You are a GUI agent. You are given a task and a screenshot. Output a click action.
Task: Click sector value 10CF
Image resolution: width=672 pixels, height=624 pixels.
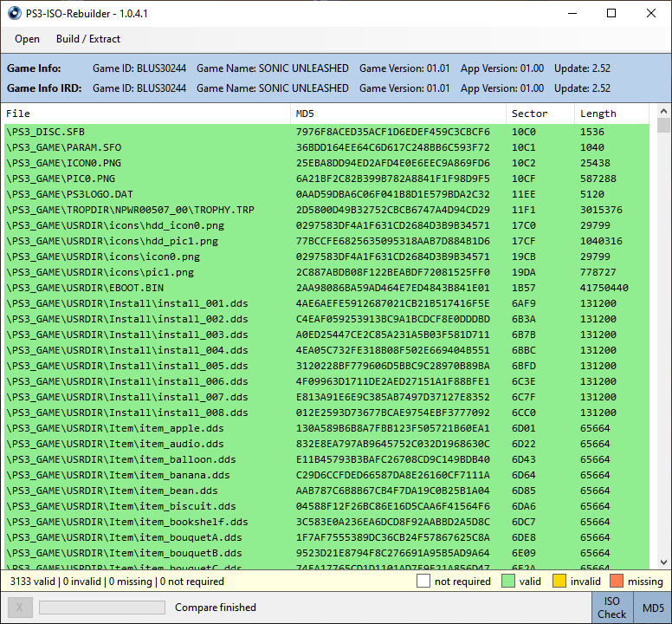tap(523, 179)
